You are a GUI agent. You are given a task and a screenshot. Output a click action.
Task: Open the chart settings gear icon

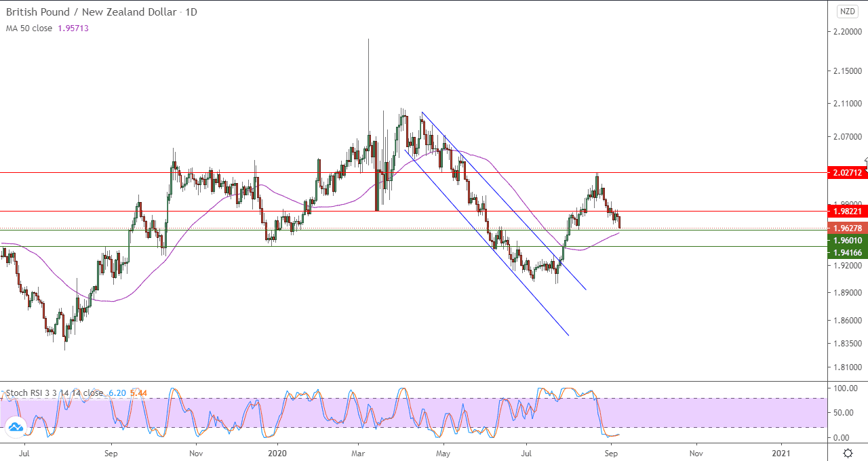pos(848,452)
